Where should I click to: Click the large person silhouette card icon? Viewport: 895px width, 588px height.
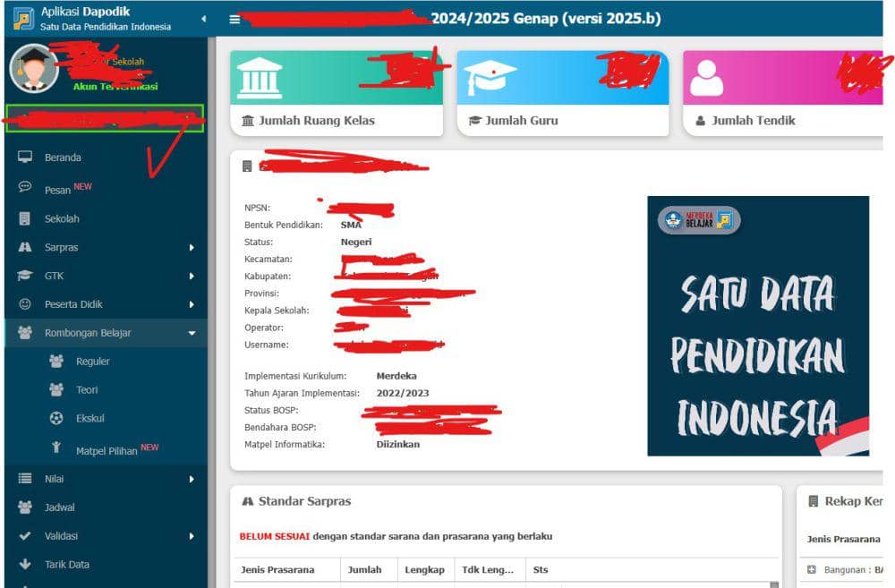707,78
